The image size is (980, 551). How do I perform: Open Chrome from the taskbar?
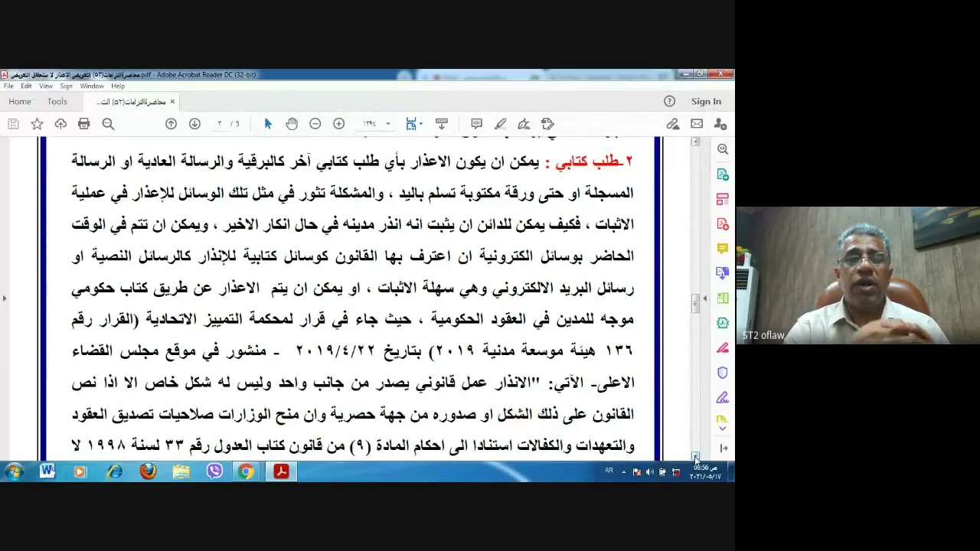[x=246, y=471]
